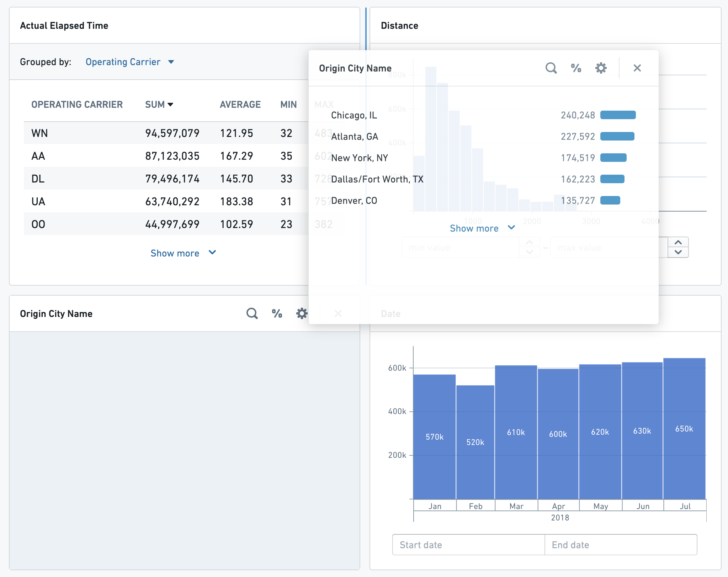Close the floating Origin City Name card
The image size is (728, 577).
637,68
